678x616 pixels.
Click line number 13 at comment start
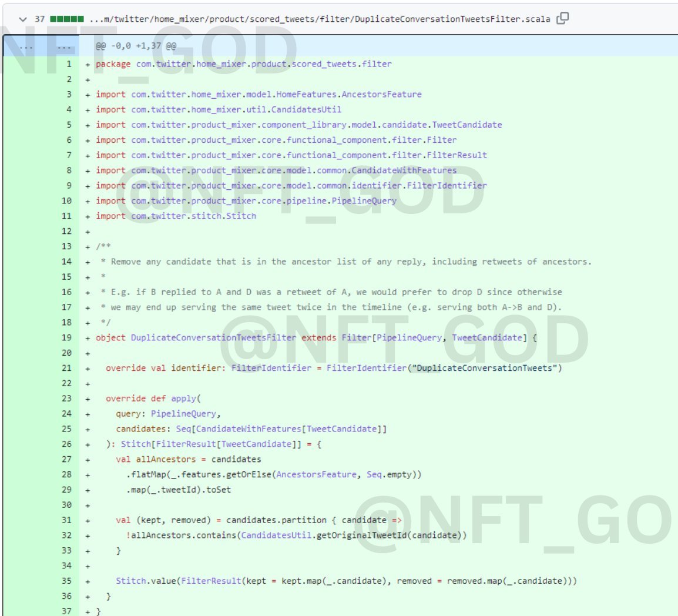click(66, 246)
